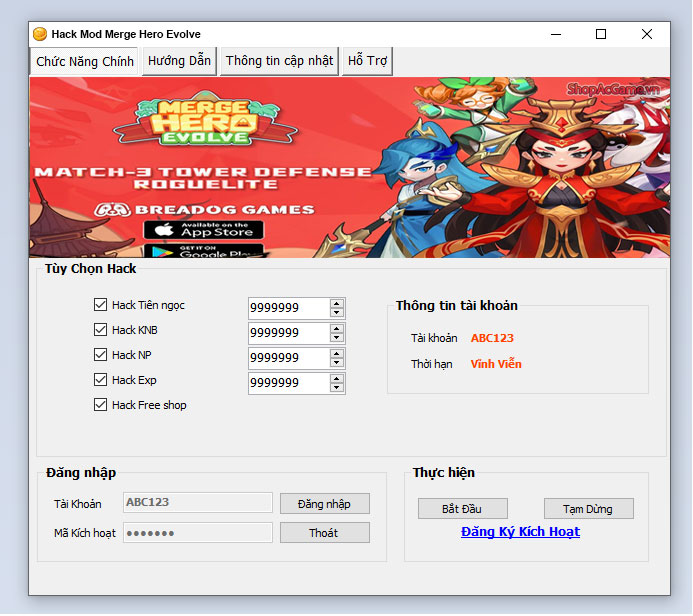Click the Tài Khoản input field

click(x=198, y=503)
